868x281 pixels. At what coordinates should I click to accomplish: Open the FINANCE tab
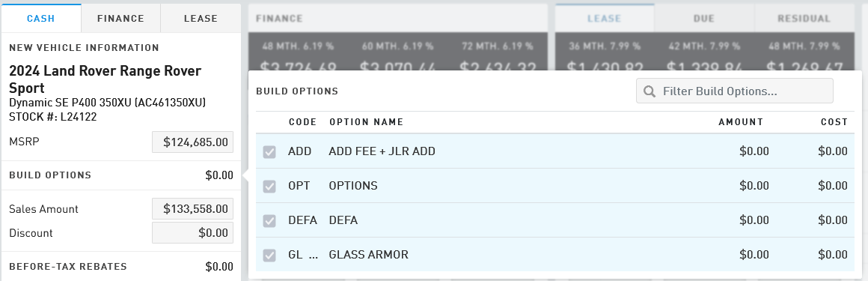[x=120, y=18]
